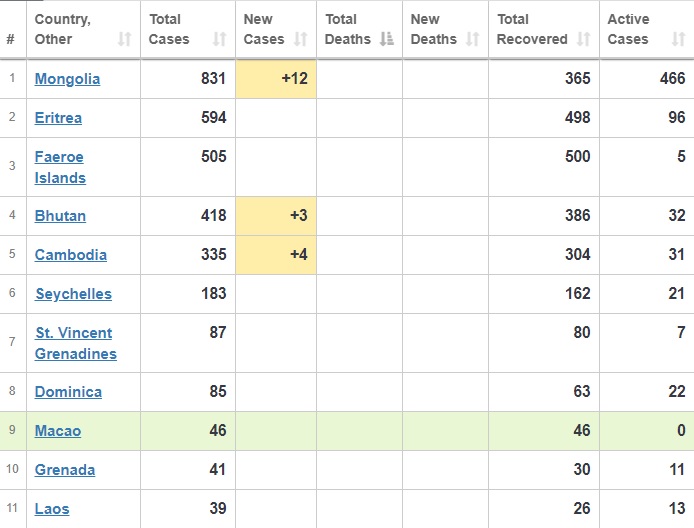This screenshot has width=694, height=528.
Task: Open the Macao link
Action: [58, 431]
